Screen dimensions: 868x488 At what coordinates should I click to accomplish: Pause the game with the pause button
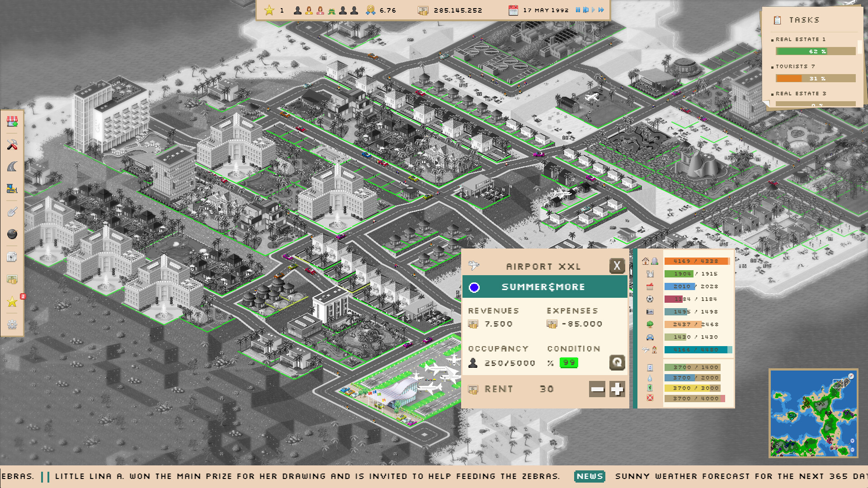tap(578, 9)
